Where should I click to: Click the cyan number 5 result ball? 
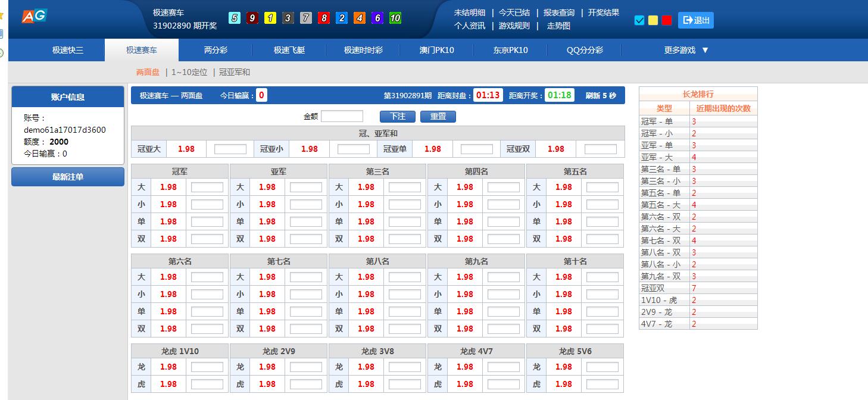(235, 18)
